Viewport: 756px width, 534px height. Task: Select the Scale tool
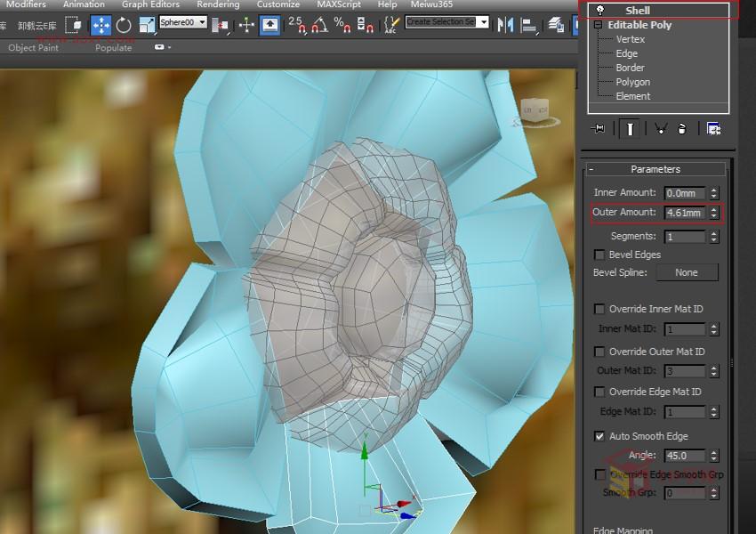pos(146,26)
